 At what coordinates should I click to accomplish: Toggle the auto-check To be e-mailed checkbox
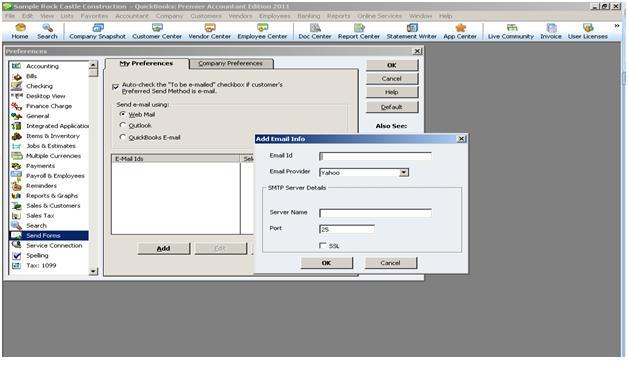[x=116, y=86]
